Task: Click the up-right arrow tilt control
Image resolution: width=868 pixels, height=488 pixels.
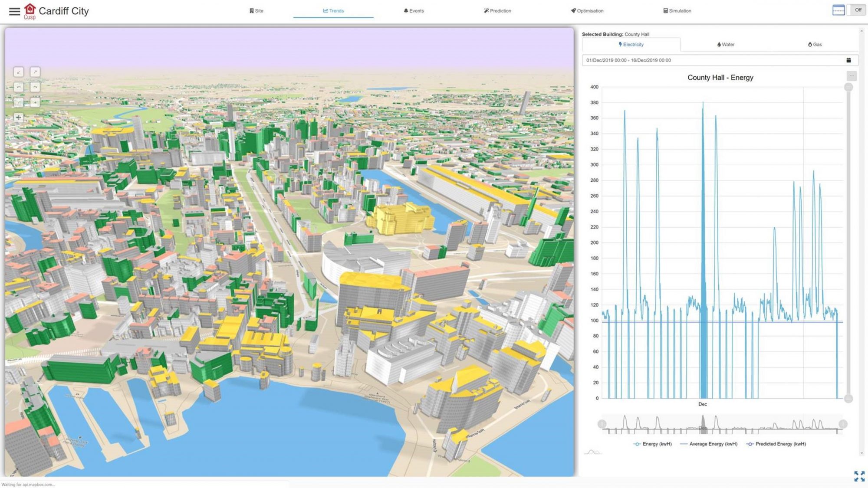Action: 35,72
